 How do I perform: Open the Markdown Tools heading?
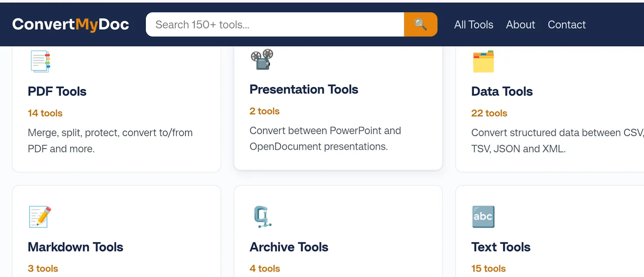click(x=75, y=247)
